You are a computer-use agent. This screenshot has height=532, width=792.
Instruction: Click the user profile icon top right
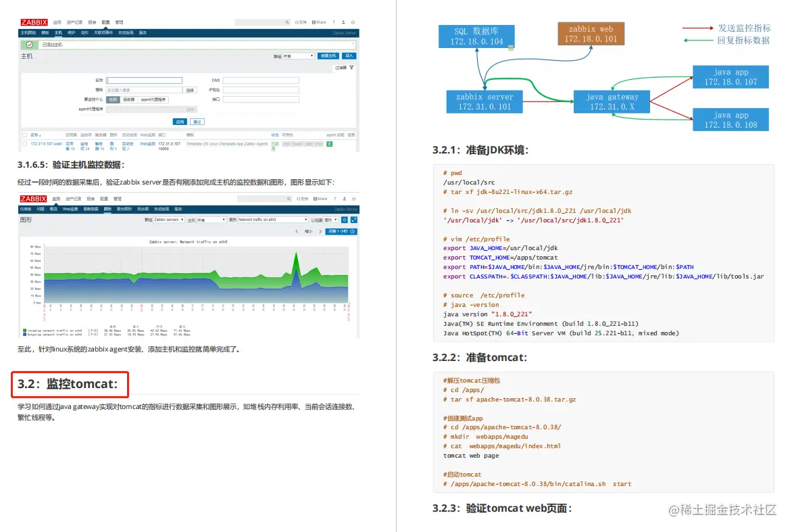coord(343,22)
